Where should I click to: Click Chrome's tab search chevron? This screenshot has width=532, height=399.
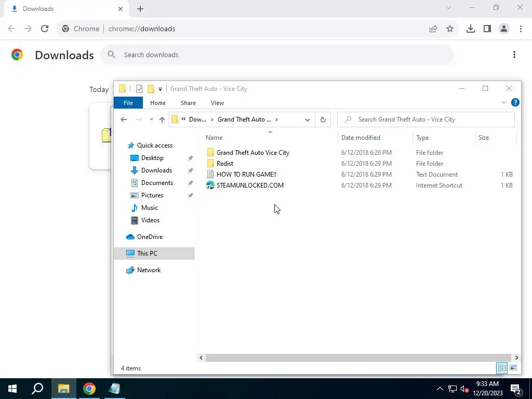tap(448, 7)
